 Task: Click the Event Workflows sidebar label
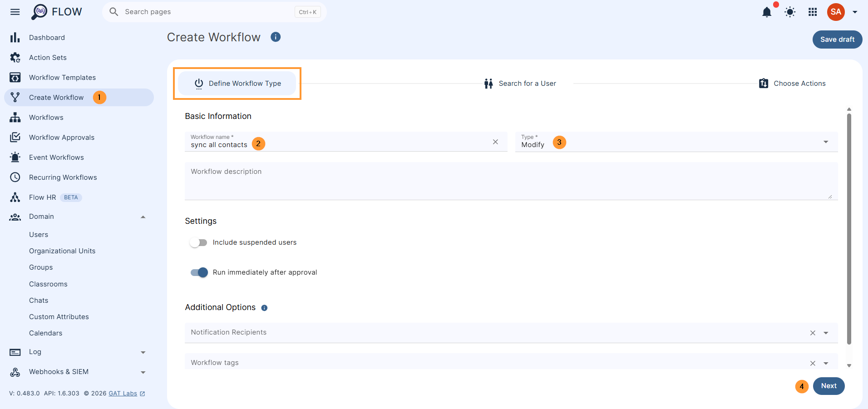[56, 158]
